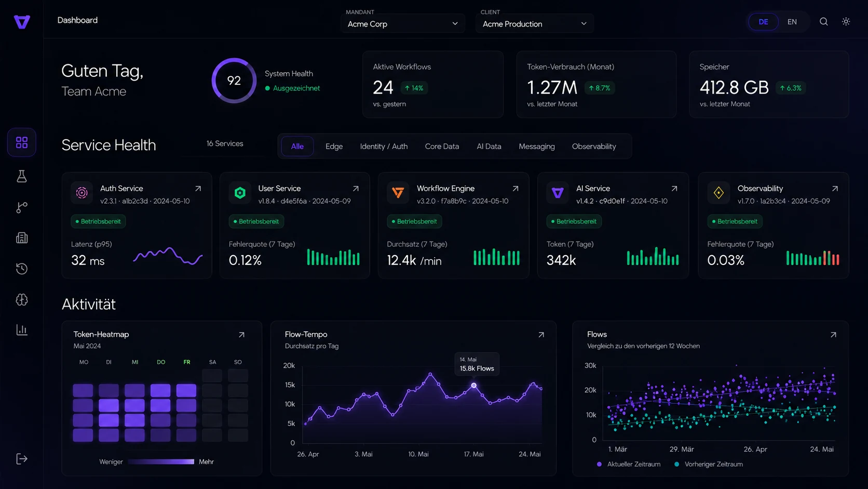Click the "Ausgezeichnet" health status text
Viewport: 868px width, 489px height.
coord(296,88)
